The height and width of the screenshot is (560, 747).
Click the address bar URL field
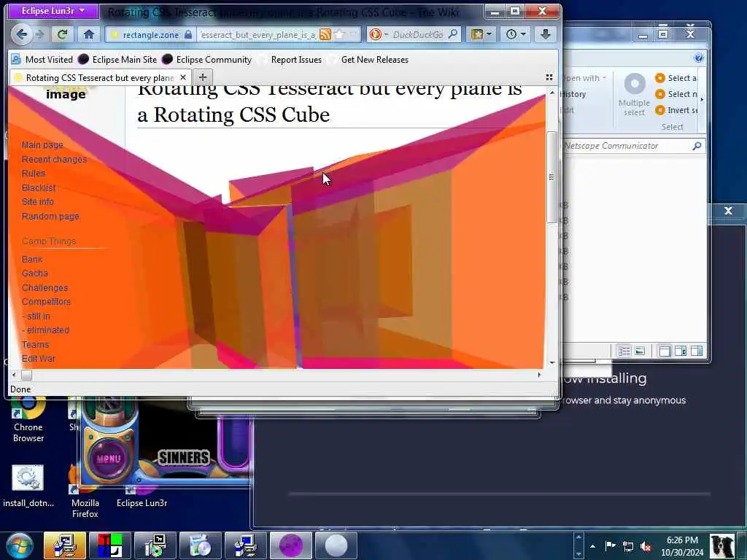258,34
